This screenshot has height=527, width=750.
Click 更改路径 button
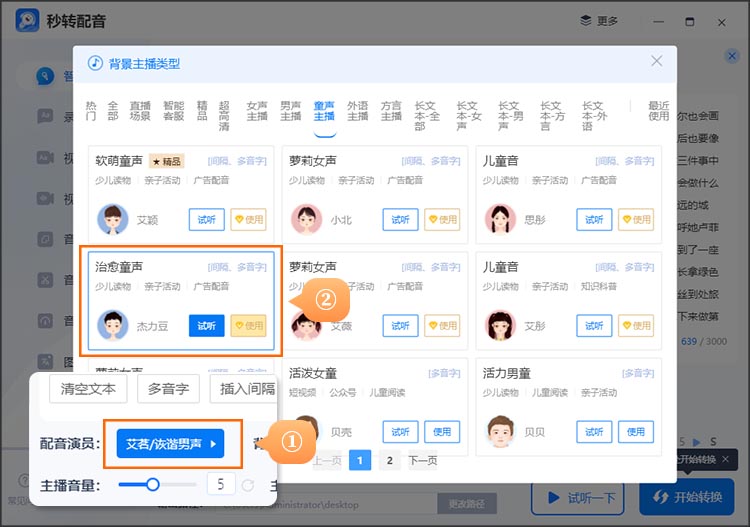pyautogui.click(x=467, y=504)
